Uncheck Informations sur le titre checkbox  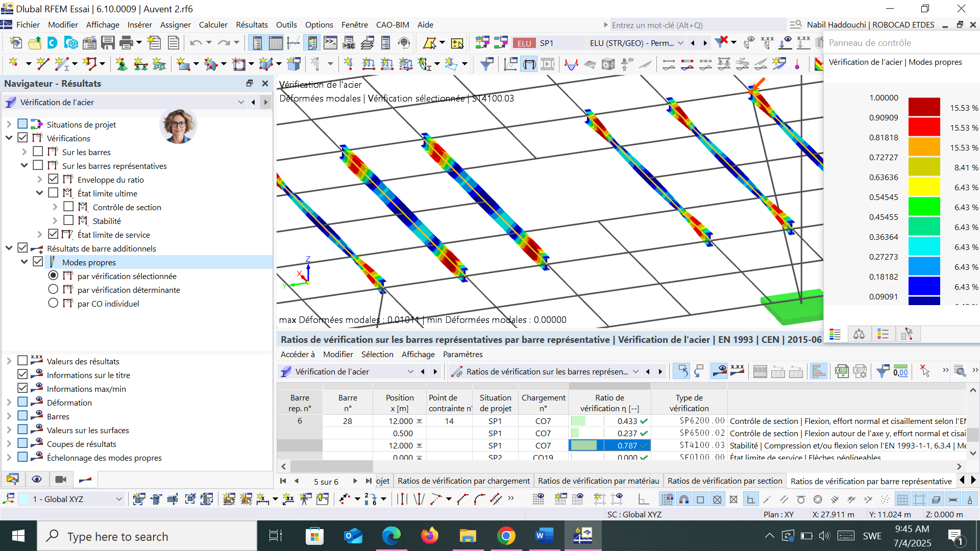[x=22, y=374]
